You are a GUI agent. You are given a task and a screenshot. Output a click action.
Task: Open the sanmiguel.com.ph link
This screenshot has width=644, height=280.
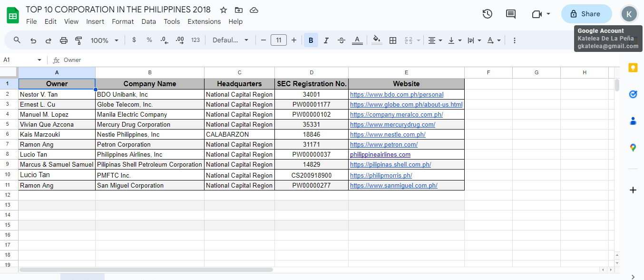tap(393, 186)
